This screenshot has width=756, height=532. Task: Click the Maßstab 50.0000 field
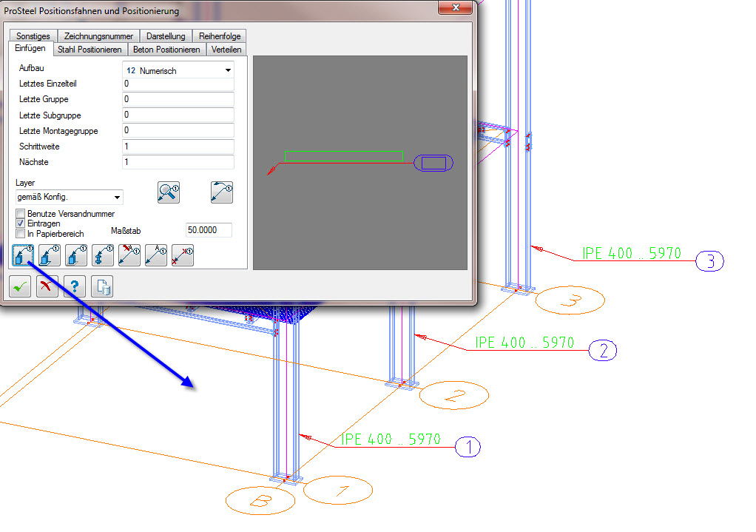click(x=209, y=230)
